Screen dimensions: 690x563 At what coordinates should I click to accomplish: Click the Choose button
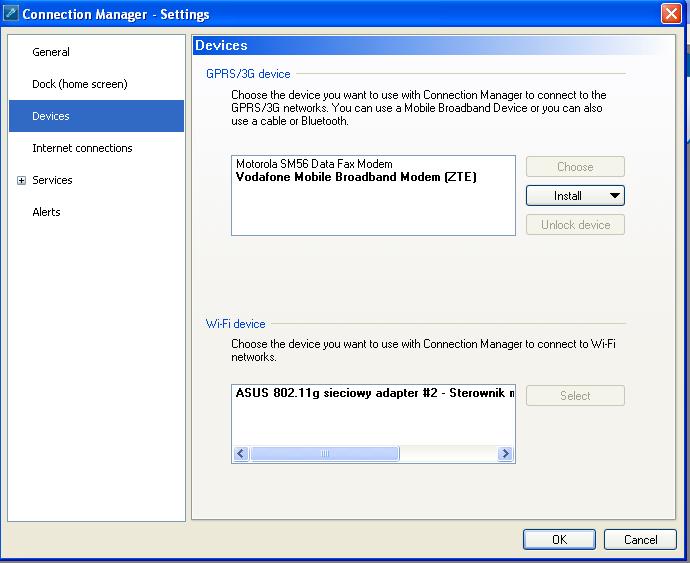575,167
